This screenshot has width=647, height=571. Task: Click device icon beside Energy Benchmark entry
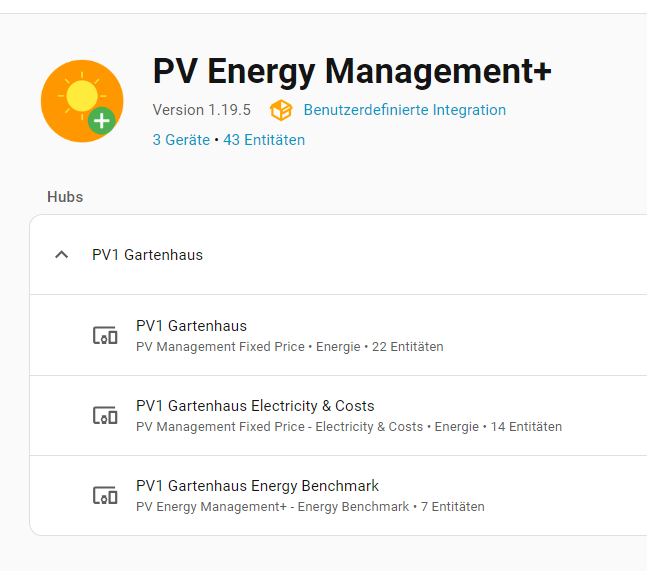coord(105,496)
